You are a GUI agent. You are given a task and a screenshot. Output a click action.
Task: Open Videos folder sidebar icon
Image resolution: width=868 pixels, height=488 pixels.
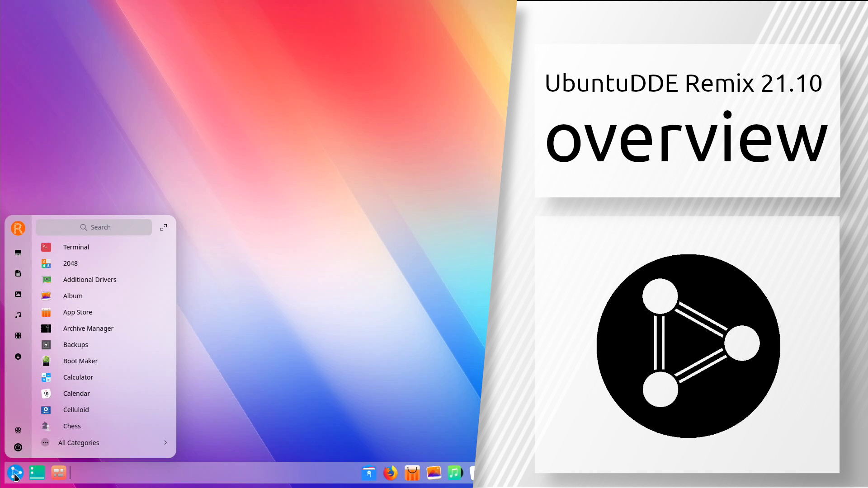[18, 336]
